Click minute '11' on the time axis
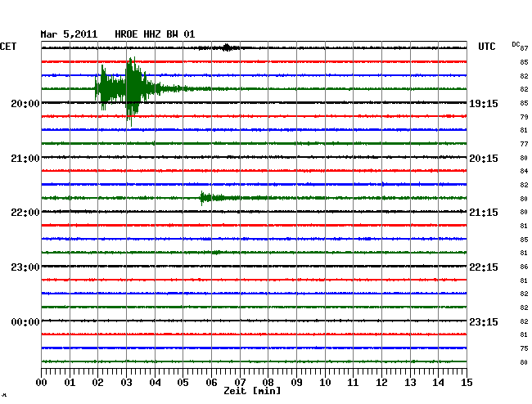Viewport: 532px width, 404px height. (354, 383)
